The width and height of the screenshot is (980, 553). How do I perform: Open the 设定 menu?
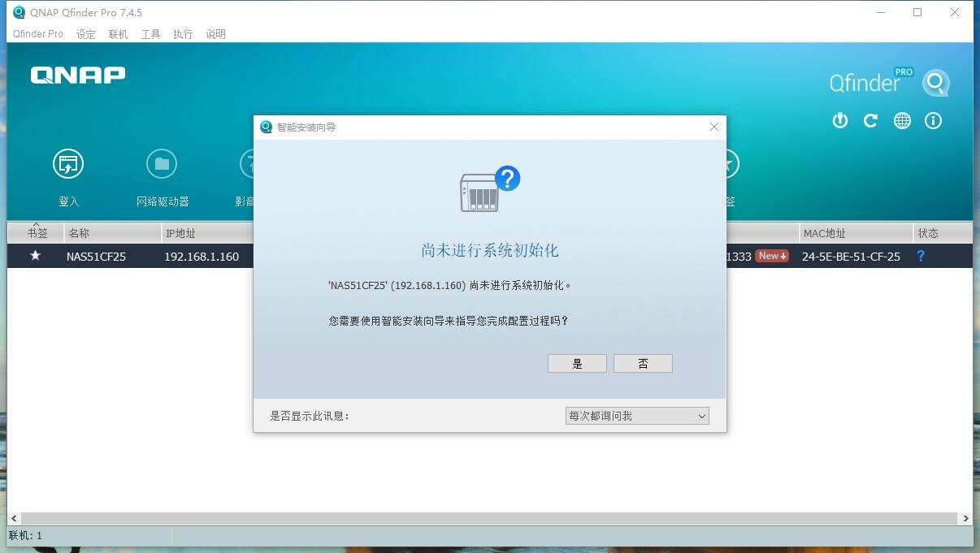[x=85, y=34]
